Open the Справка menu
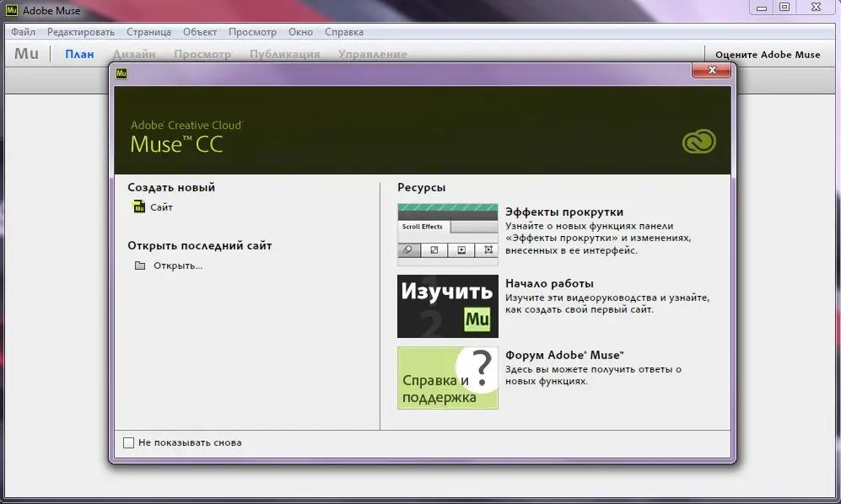The width and height of the screenshot is (841, 504). tap(344, 32)
